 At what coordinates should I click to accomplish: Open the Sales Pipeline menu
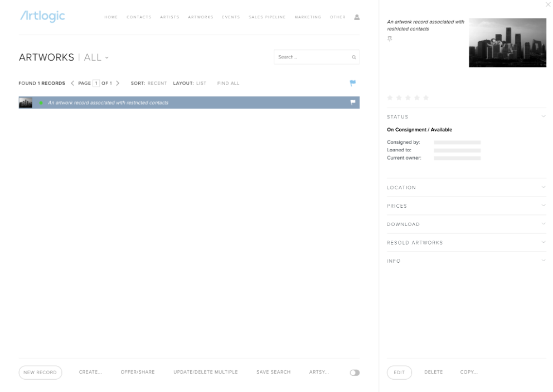coord(267,17)
